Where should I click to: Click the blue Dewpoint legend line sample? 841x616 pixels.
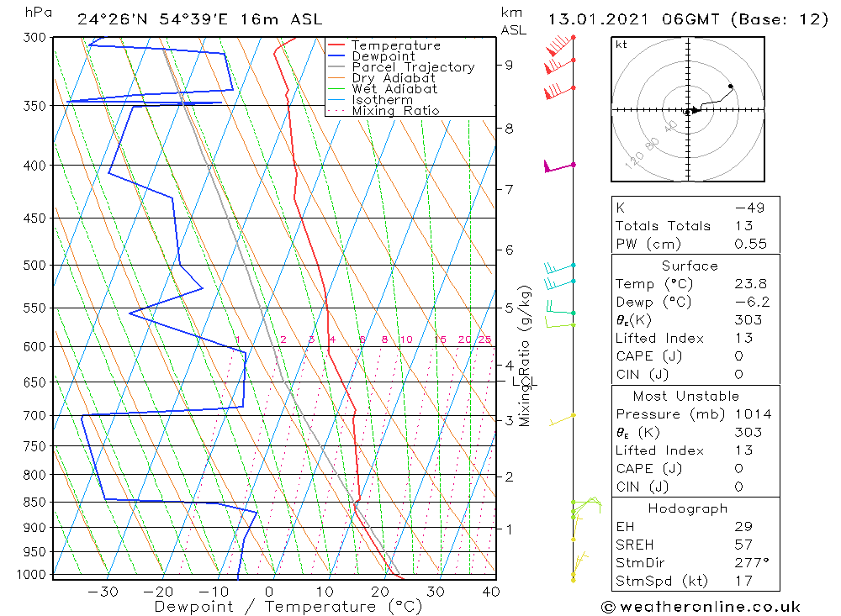[x=336, y=55]
